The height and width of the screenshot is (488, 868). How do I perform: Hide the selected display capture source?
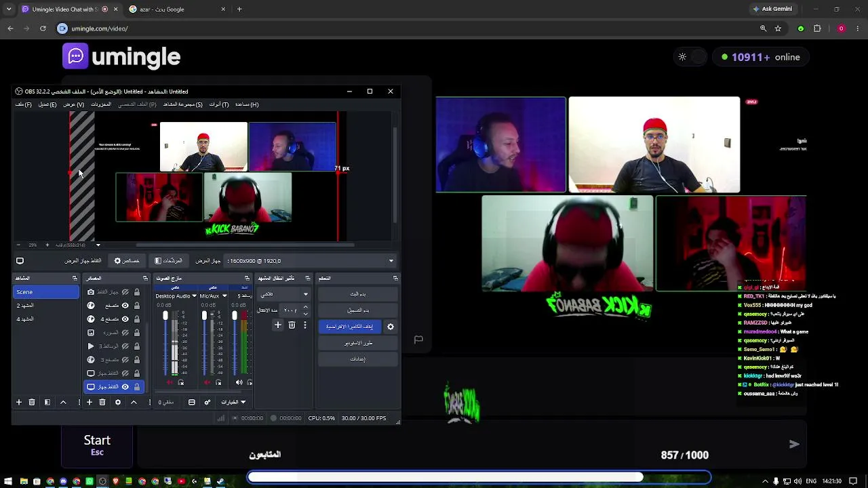click(125, 387)
